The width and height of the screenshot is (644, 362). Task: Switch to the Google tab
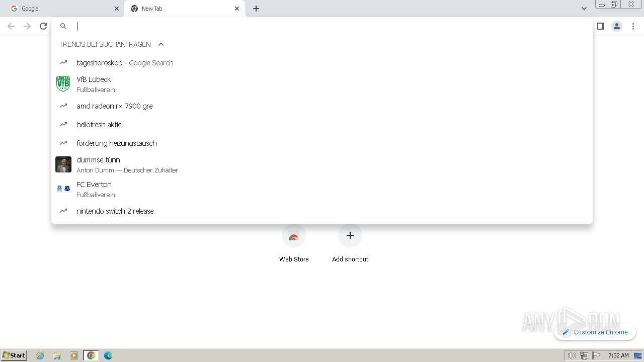(62, 9)
